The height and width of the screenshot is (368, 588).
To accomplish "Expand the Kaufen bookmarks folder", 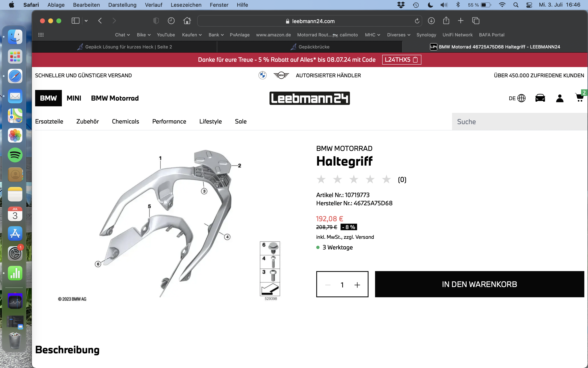I will coord(192,35).
